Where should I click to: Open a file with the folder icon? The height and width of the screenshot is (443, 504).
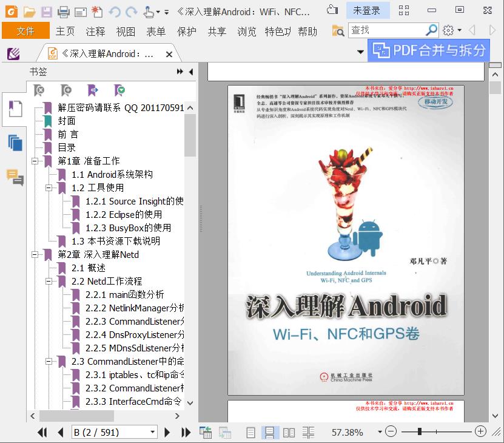click(29, 12)
